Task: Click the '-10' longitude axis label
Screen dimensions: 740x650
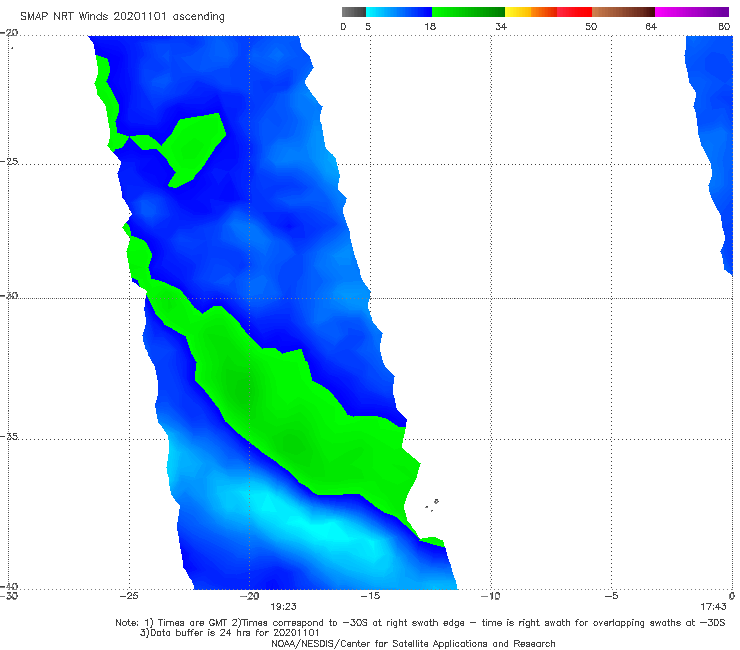Action: [x=490, y=596]
